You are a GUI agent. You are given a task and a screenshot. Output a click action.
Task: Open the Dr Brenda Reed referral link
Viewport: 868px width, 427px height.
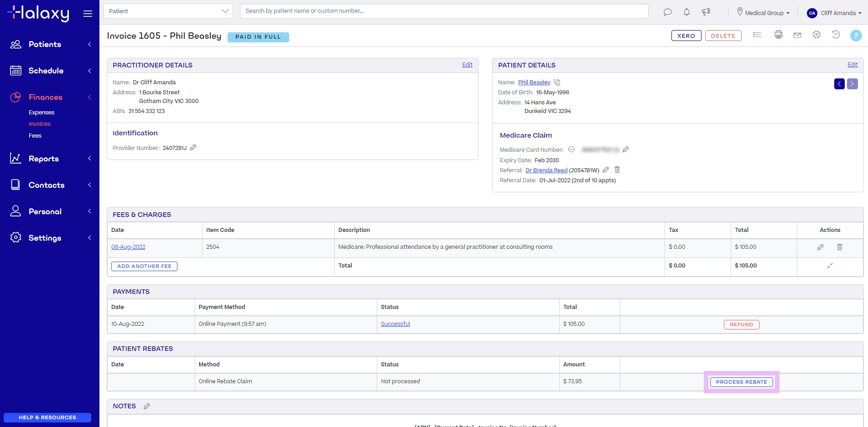point(546,170)
